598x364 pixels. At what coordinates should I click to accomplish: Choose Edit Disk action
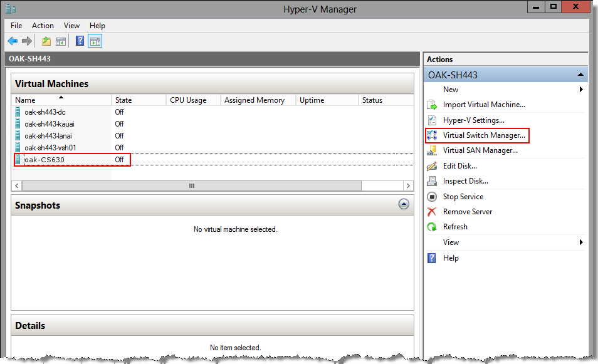click(x=460, y=166)
